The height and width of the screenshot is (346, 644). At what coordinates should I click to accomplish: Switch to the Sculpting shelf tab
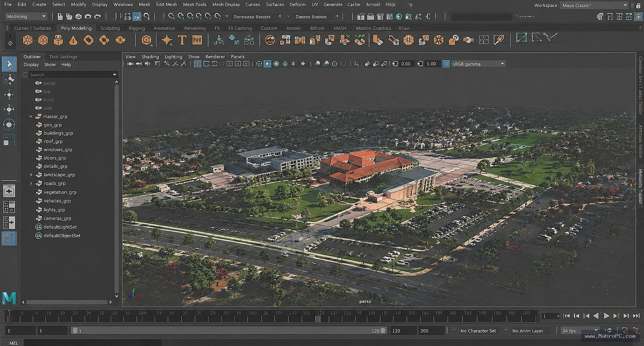coord(110,28)
